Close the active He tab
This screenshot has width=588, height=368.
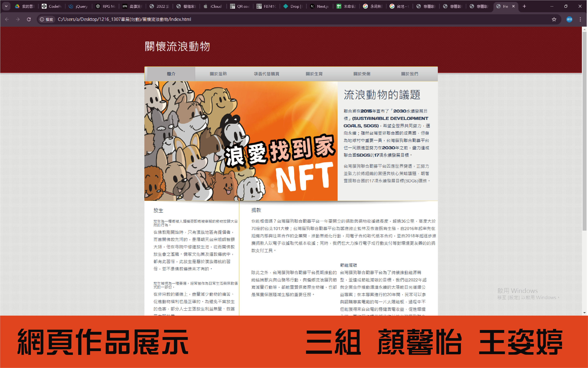click(513, 6)
